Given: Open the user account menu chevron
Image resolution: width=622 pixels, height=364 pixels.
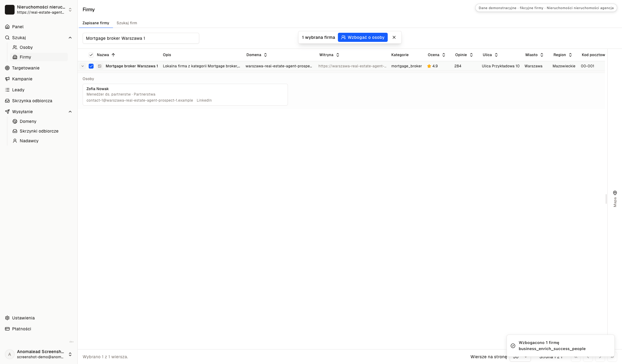Looking at the screenshot, I should [70, 354].
